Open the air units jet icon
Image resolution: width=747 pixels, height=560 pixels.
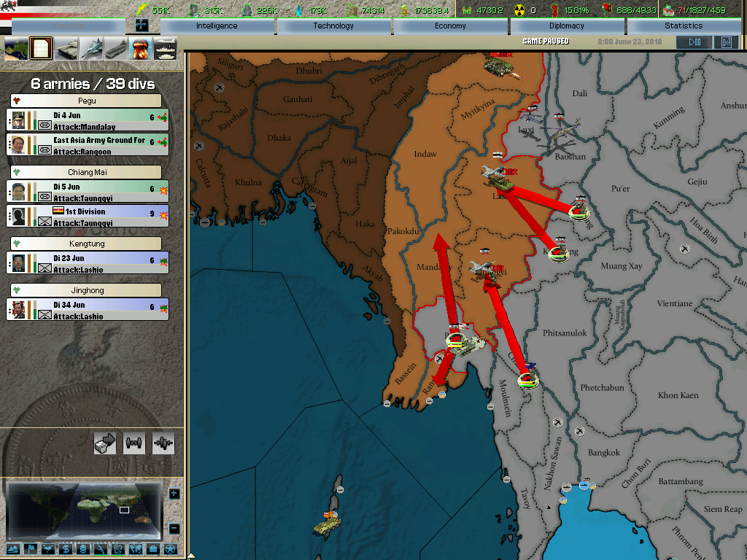(x=91, y=49)
